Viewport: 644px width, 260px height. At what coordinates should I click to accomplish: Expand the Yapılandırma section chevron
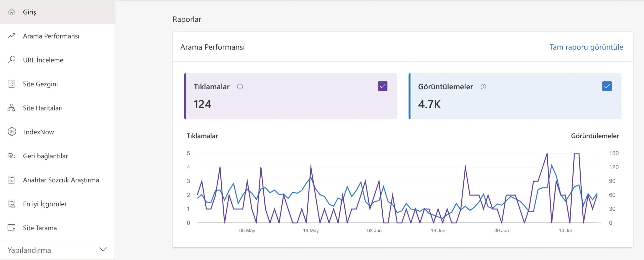pyautogui.click(x=103, y=249)
